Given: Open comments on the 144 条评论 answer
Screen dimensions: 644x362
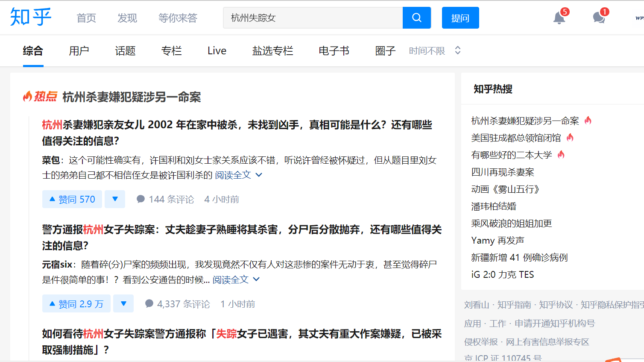Looking at the screenshot, I should (x=165, y=199).
